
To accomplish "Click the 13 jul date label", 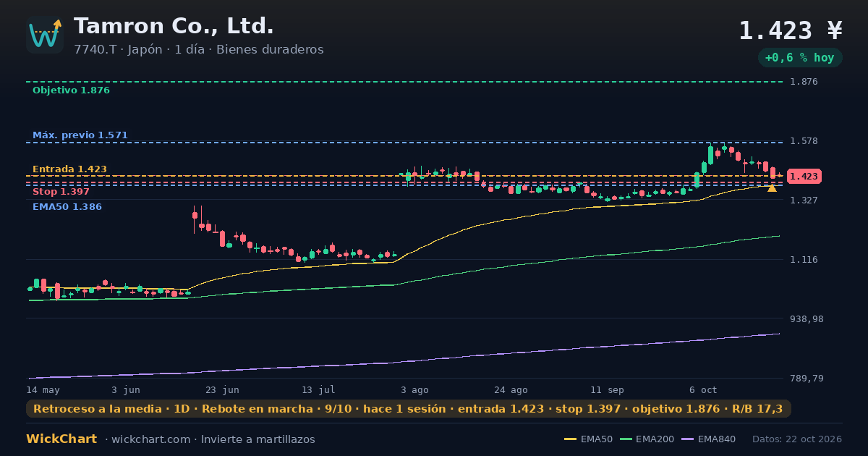I will (318, 390).
